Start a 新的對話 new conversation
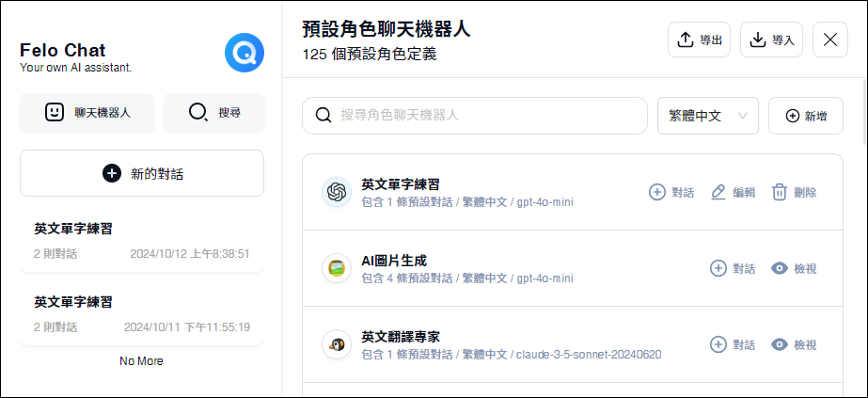 [x=142, y=173]
